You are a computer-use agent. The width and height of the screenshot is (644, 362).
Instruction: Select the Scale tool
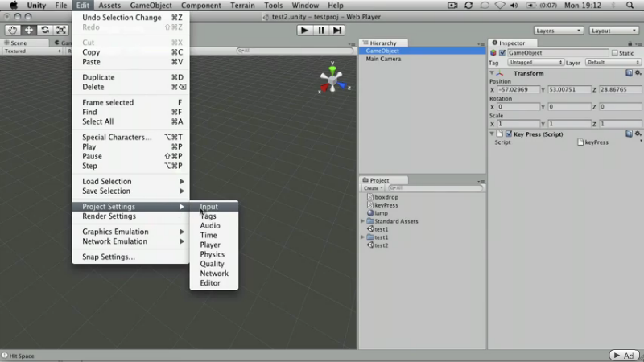point(61,30)
